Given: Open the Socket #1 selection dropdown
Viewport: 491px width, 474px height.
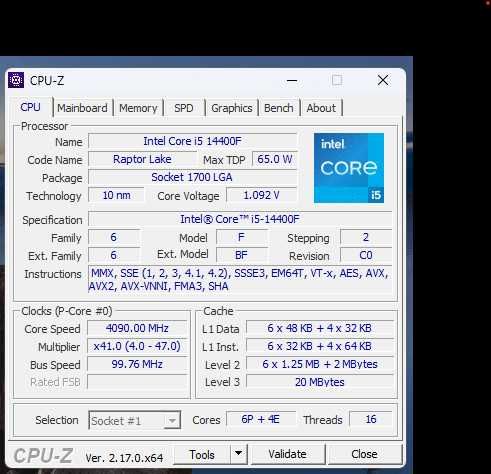Looking at the screenshot, I should point(135,420).
